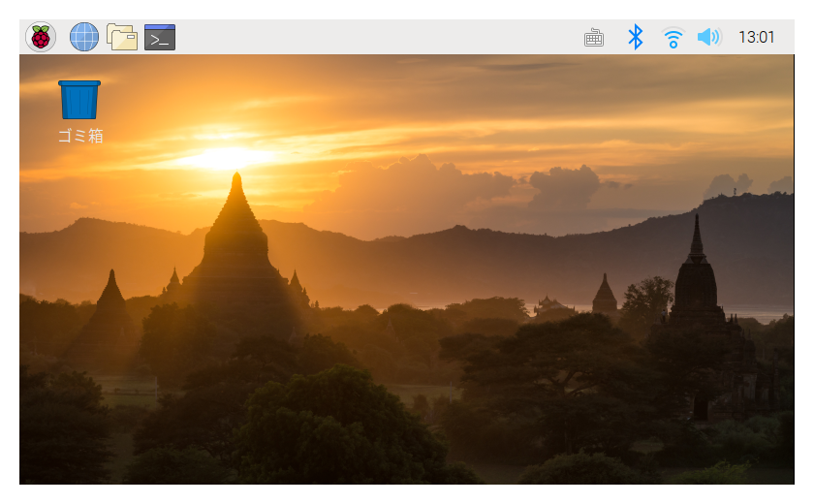The image size is (814, 504).
Task: Show the calendar from the 13:01 clock
Action: click(757, 38)
